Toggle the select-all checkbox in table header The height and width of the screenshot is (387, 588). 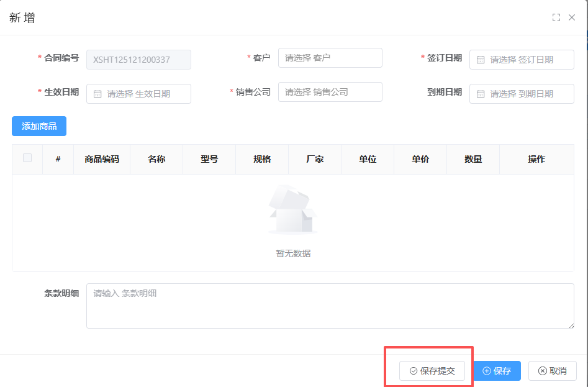click(x=27, y=158)
